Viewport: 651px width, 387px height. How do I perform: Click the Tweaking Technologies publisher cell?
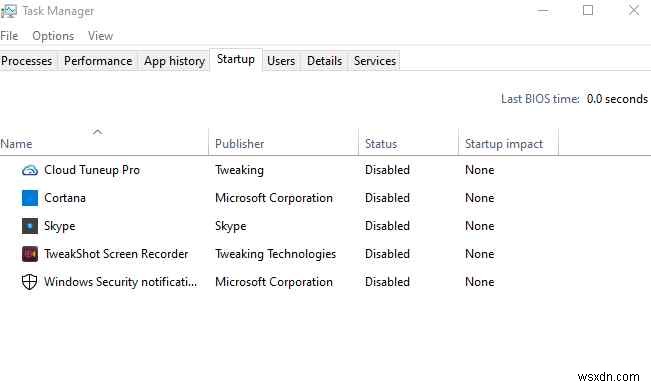(x=276, y=254)
